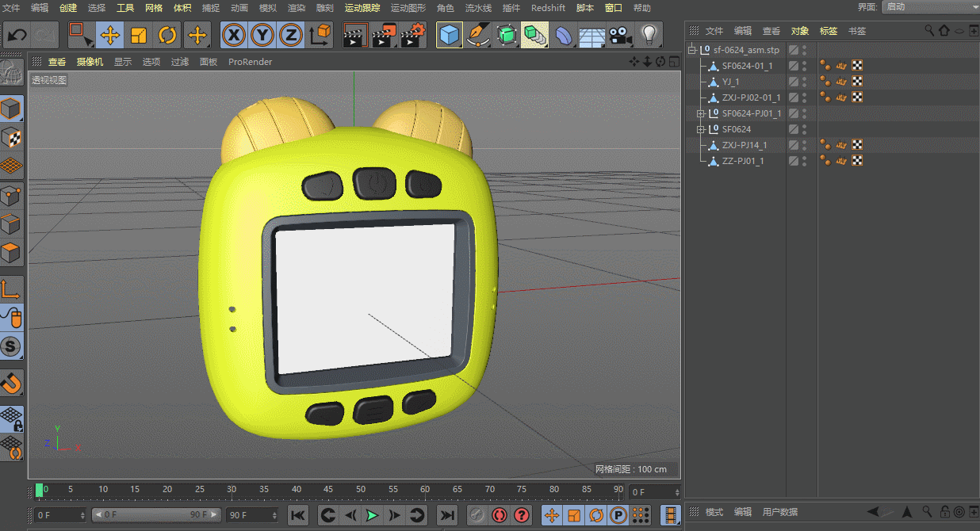Toggle the Z axis lock

coord(291,35)
